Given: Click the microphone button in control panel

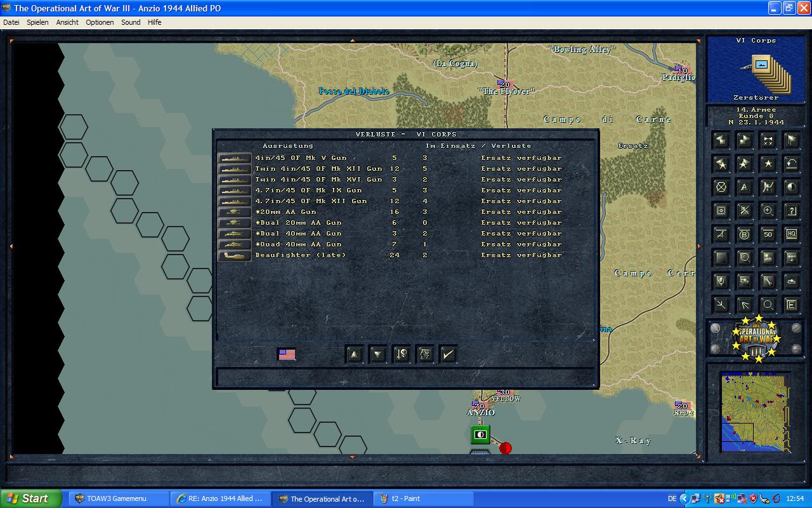Looking at the screenshot, I should click(x=721, y=281).
